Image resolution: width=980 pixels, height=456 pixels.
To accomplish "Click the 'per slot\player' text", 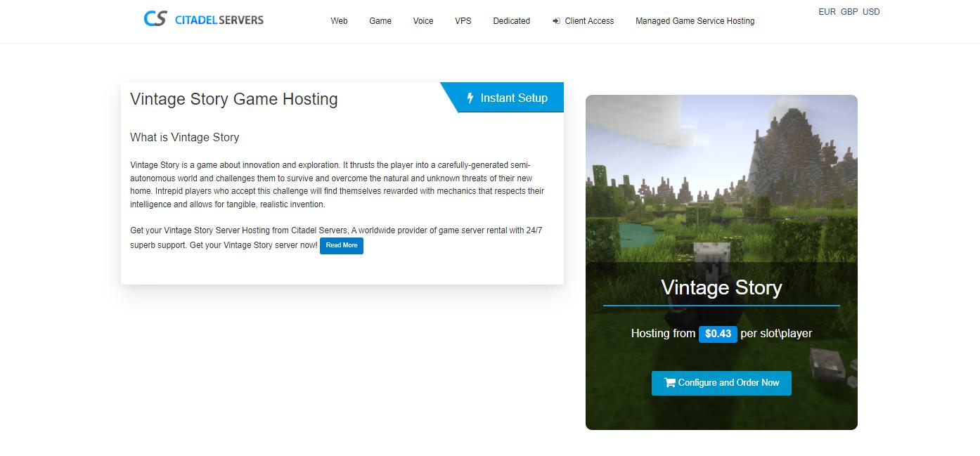I will (x=776, y=333).
